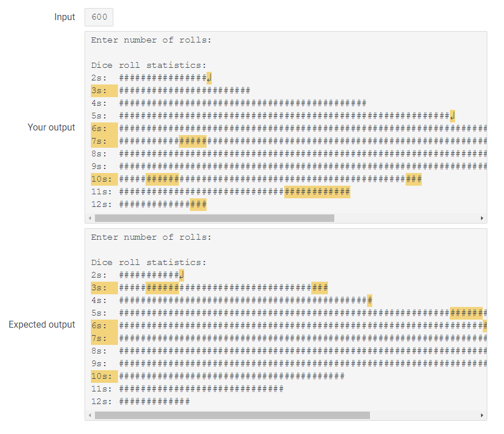Screen dimensions: 504x434
Task: Click newline symbol ending 2s row in Expected output
Action: (181, 275)
